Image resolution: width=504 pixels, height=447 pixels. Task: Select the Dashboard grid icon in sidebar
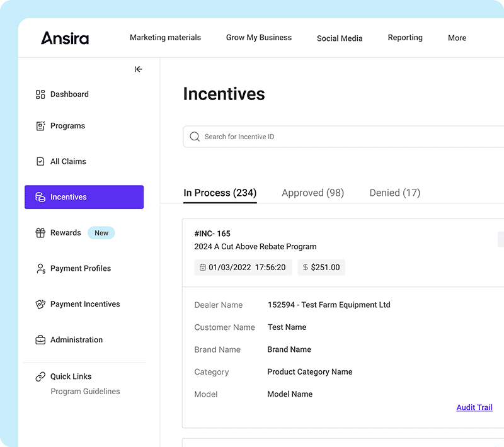pyautogui.click(x=40, y=94)
